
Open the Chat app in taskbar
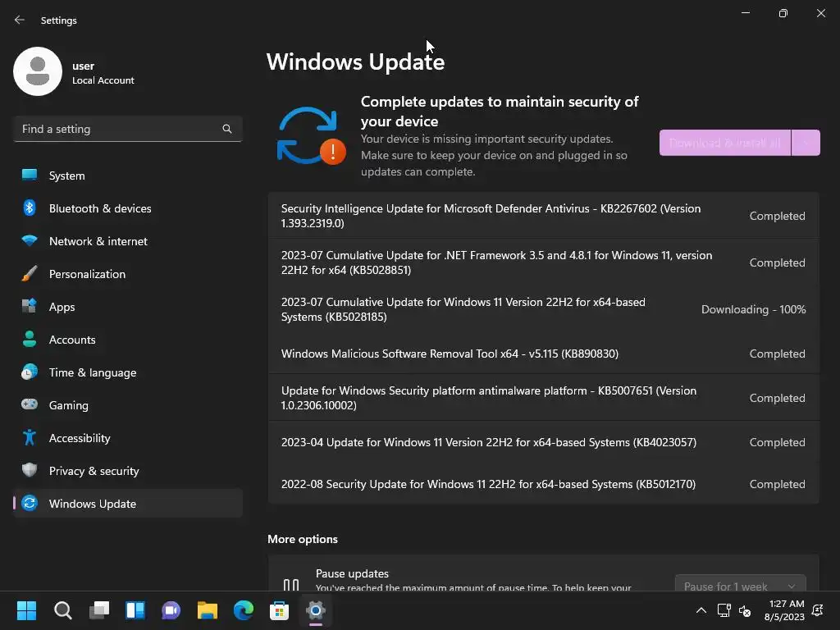pos(171,610)
